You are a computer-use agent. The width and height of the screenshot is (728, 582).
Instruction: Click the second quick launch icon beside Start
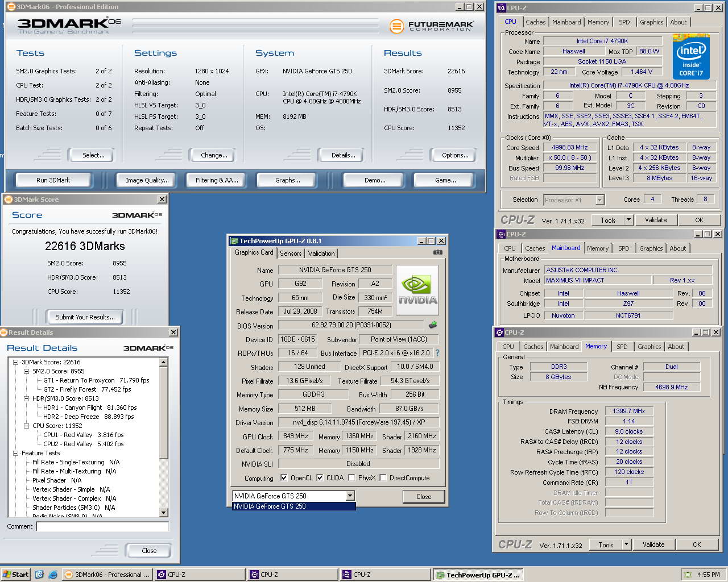click(x=52, y=575)
